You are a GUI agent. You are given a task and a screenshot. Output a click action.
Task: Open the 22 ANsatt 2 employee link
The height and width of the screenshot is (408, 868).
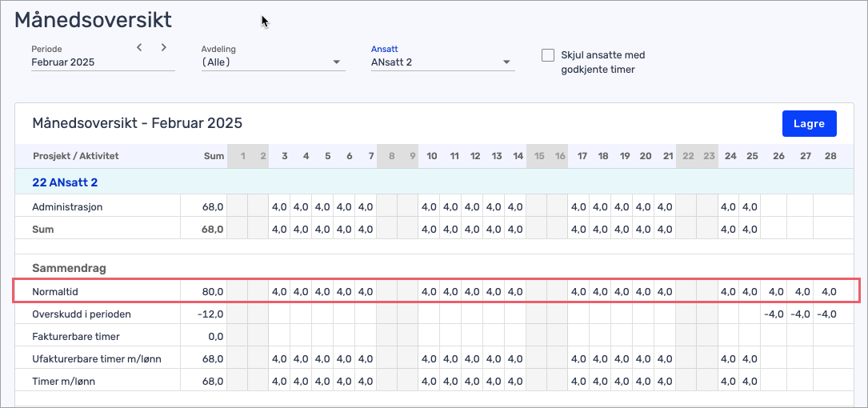pos(66,182)
